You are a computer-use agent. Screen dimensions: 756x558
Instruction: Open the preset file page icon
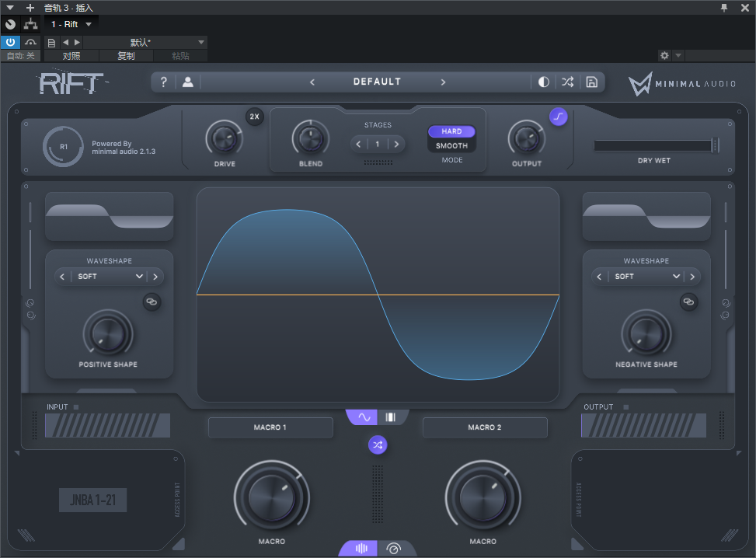[x=51, y=43]
